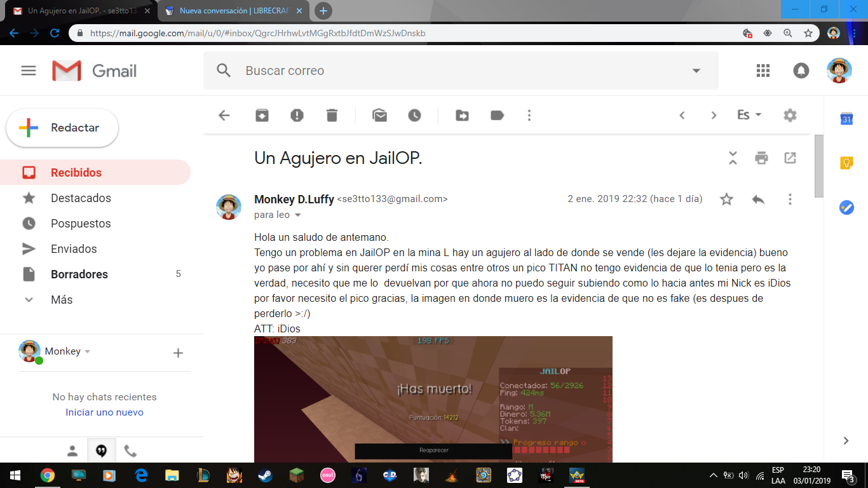
Task: Launch Minecraft from the taskbar
Action: point(296,475)
